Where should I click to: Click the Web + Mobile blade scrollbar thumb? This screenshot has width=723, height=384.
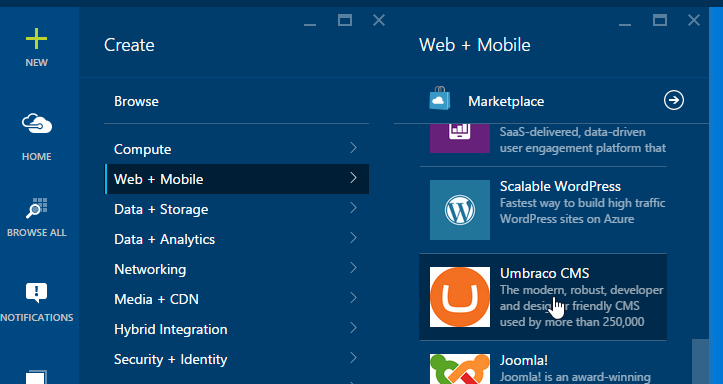[700, 362]
